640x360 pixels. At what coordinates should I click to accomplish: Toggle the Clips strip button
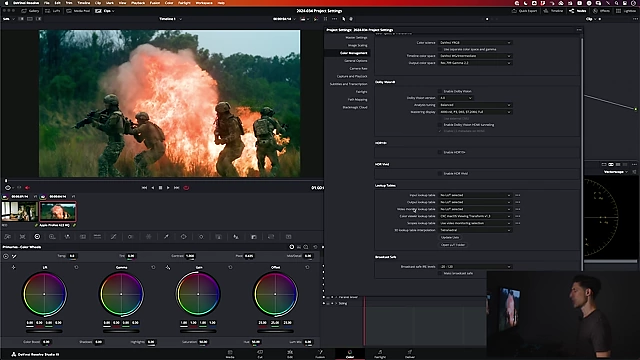click(104, 11)
